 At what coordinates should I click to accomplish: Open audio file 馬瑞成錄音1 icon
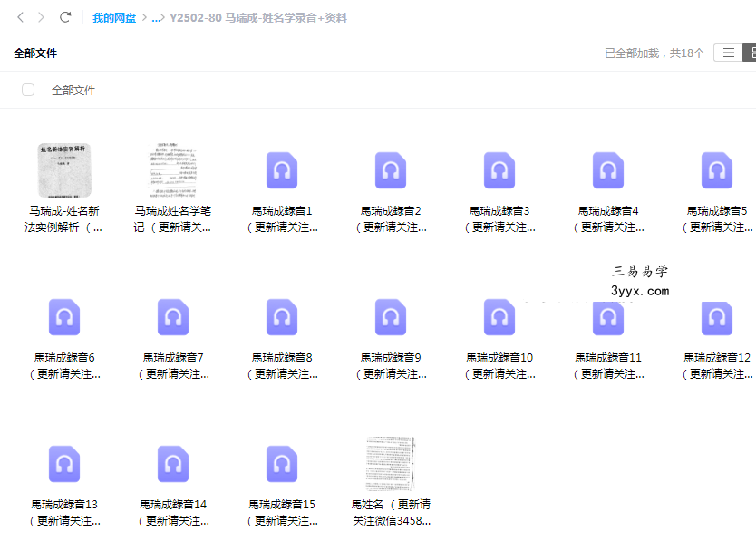click(282, 170)
